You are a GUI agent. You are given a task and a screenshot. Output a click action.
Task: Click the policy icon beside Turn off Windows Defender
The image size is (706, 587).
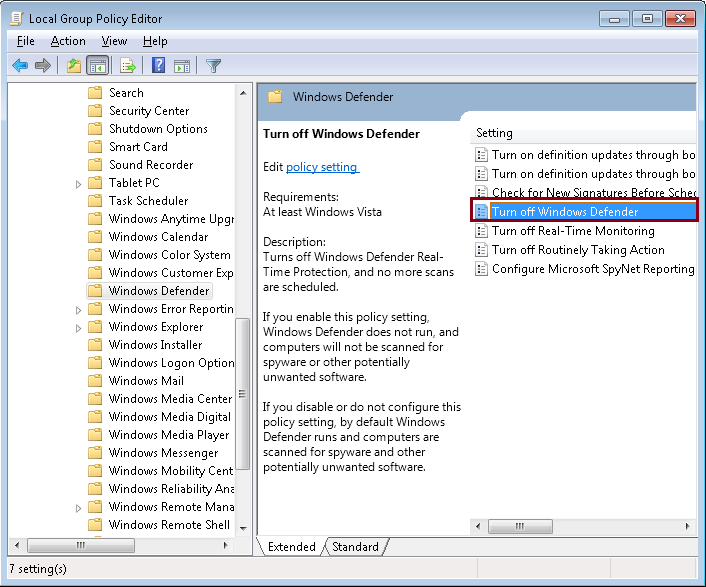tap(481, 211)
